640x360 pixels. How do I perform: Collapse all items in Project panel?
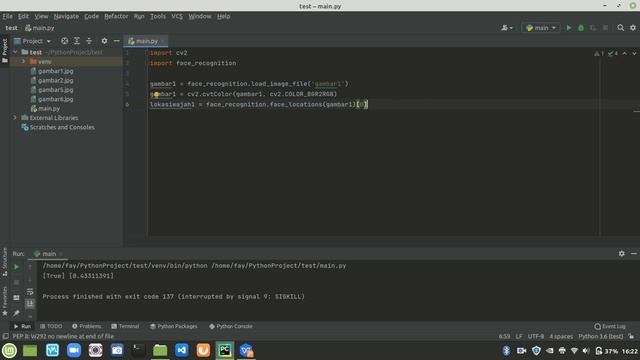pyautogui.click(x=89, y=41)
